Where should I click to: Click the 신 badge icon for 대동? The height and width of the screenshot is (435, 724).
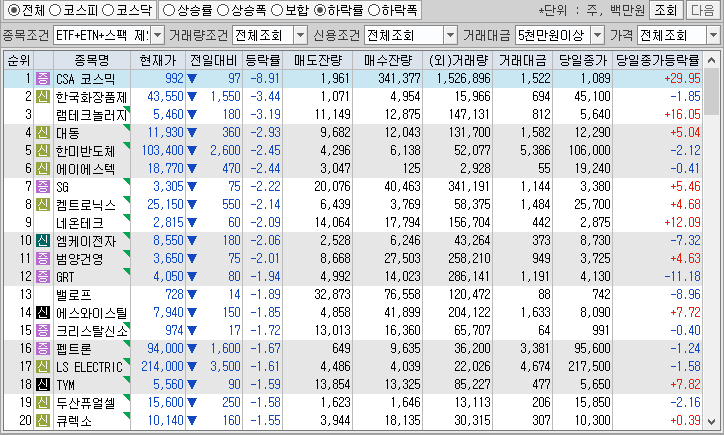click(43, 133)
